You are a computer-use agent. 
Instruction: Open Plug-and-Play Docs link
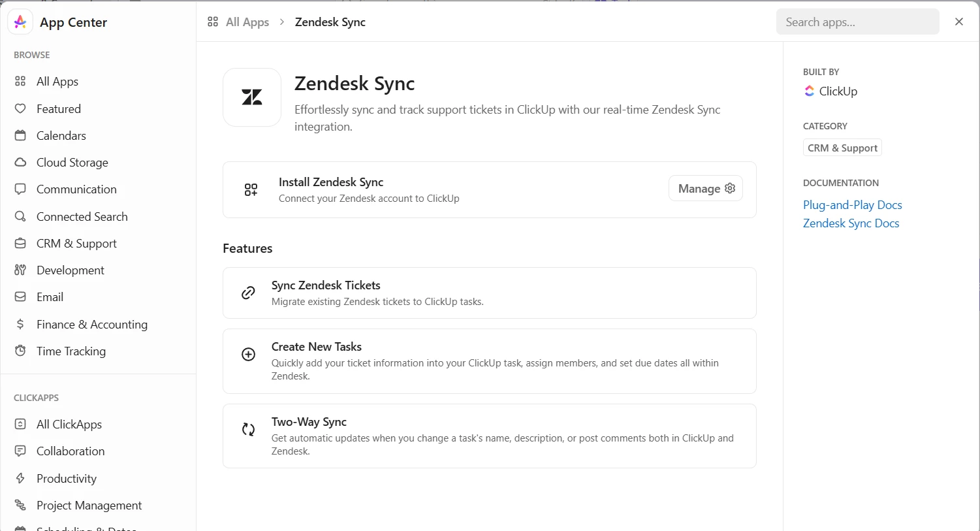coord(852,204)
